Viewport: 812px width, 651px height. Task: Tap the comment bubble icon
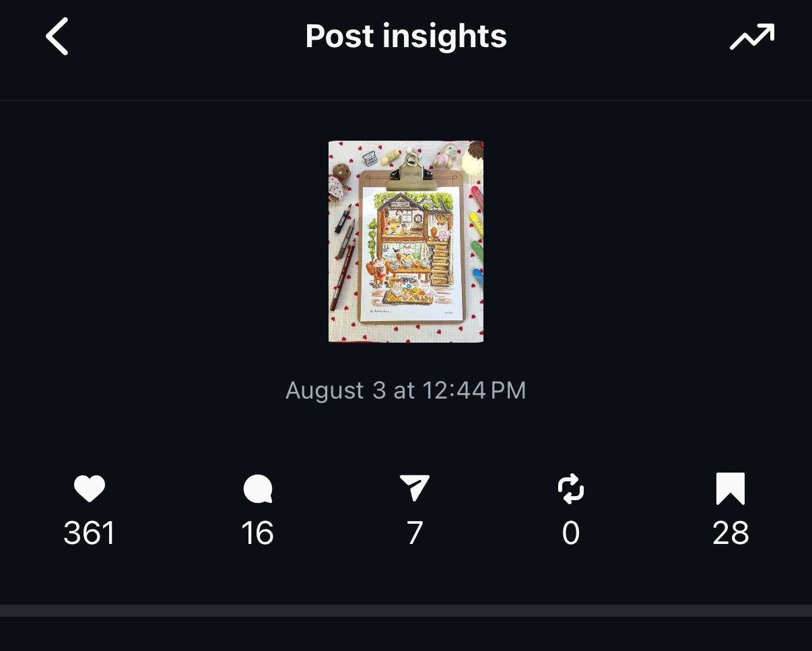258,489
